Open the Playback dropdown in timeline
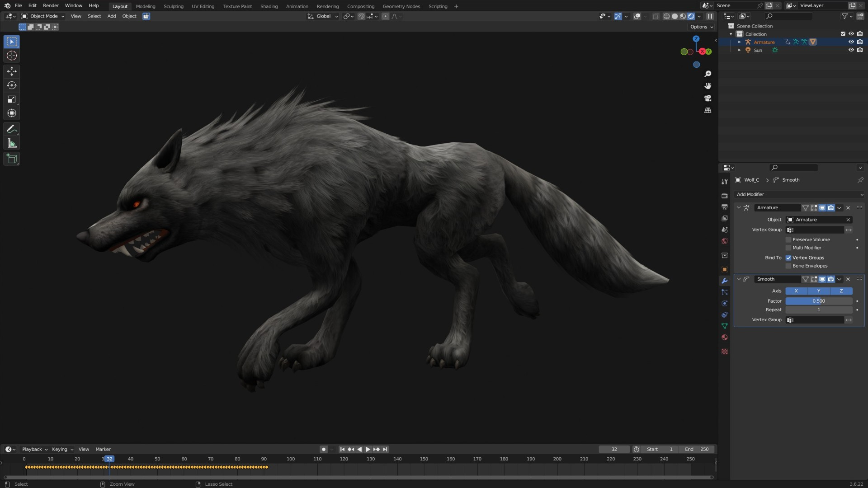The height and width of the screenshot is (488, 868). (x=35, y=450)
